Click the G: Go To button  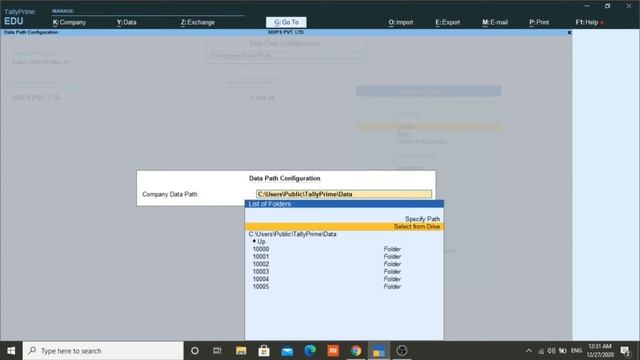[x=286, y=22]
